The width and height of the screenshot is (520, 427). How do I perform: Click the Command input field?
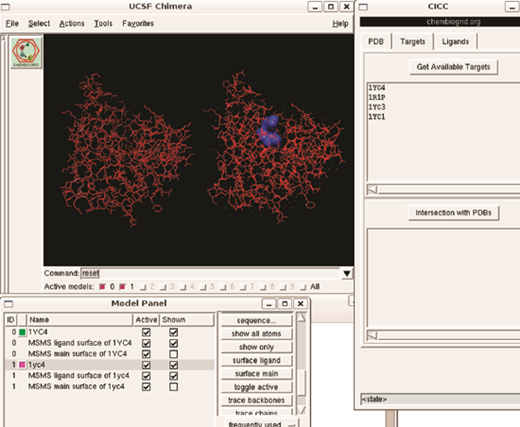tap(210, 274)
